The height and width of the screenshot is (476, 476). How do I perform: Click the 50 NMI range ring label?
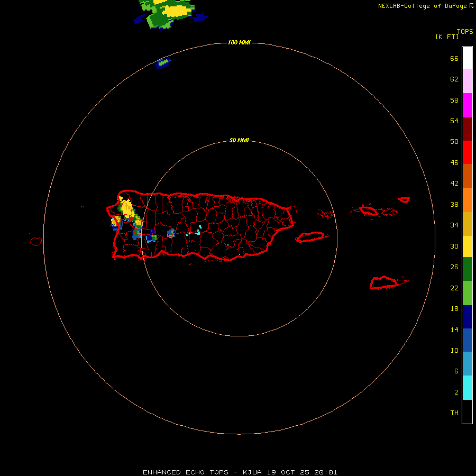(x=239, y=140)
